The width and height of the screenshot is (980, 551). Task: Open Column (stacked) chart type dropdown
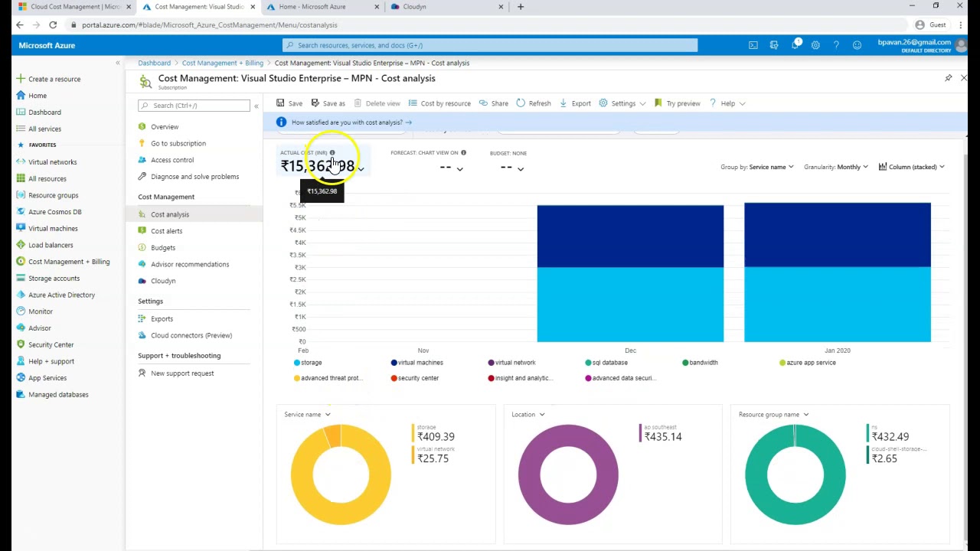[x=912, y=167]
